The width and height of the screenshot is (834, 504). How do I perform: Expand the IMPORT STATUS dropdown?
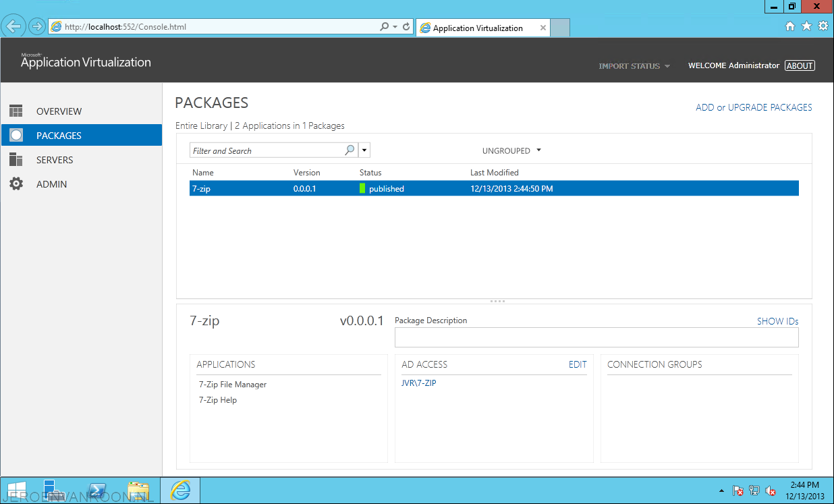(x=634, y=66)
